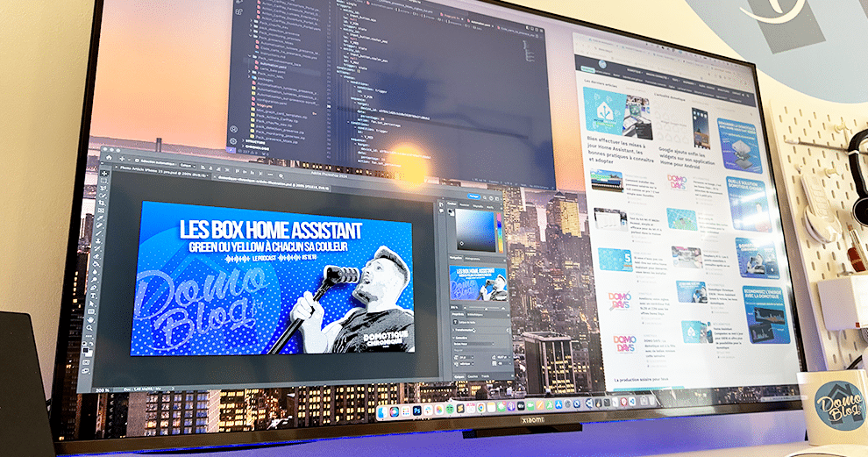868x457 pixels.
Task: Open Pages from the Dock
Action: click(x=540, y=405)
